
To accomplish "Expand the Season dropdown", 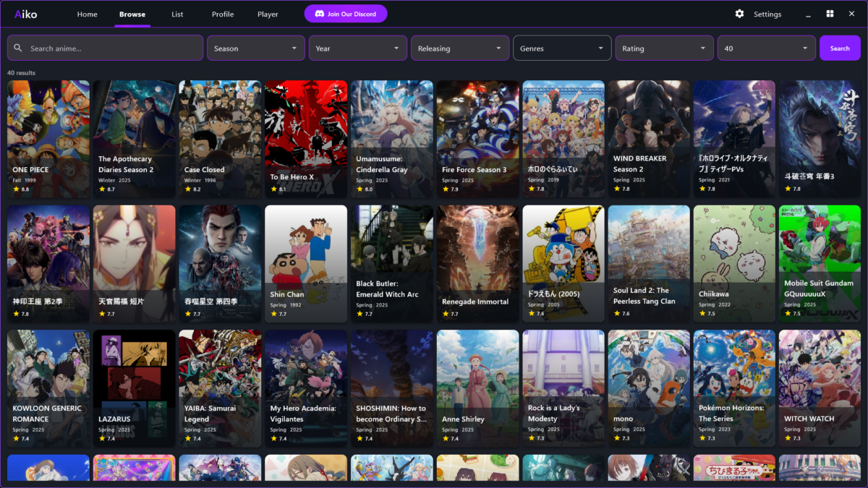I will click(256, 48).
